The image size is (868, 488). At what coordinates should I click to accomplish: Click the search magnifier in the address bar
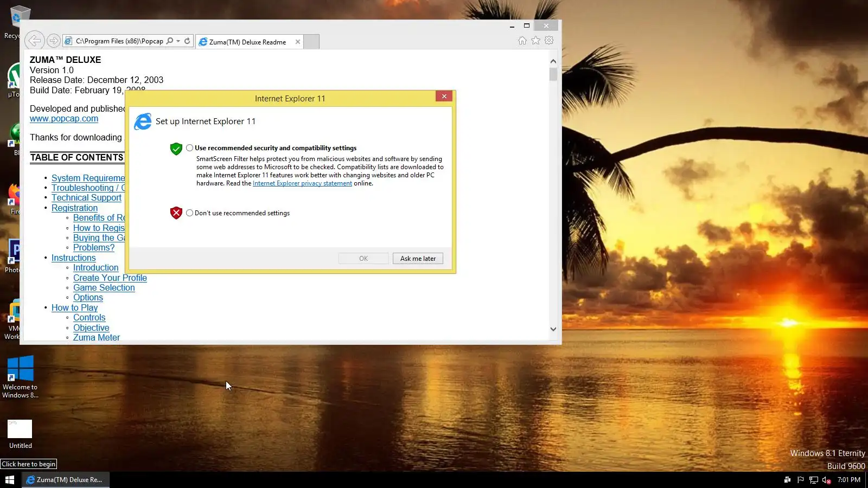pyautogui.click(x=170, y=41)
